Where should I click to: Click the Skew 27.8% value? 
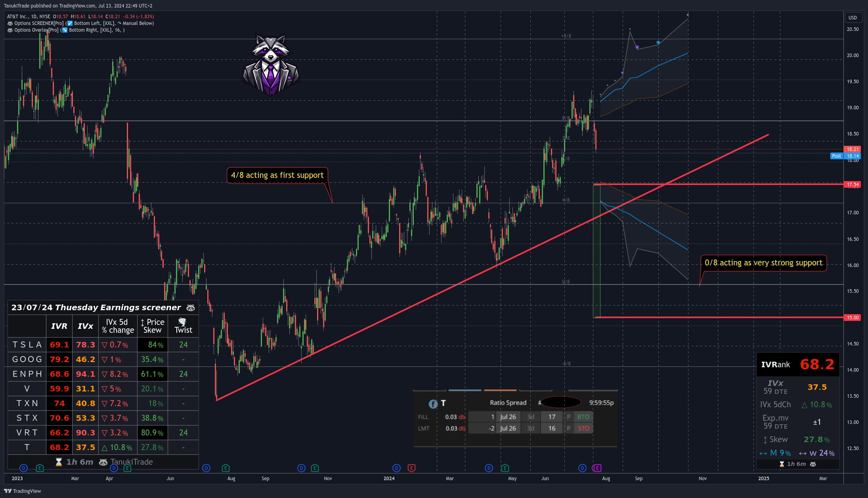816,439
